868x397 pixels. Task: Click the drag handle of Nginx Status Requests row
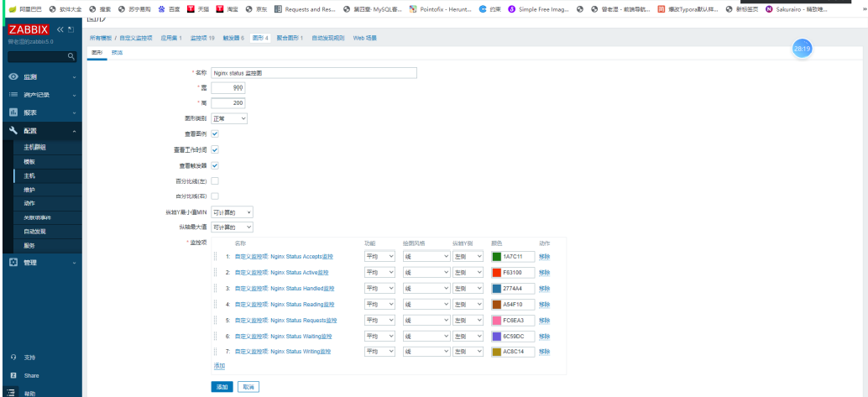216,320
